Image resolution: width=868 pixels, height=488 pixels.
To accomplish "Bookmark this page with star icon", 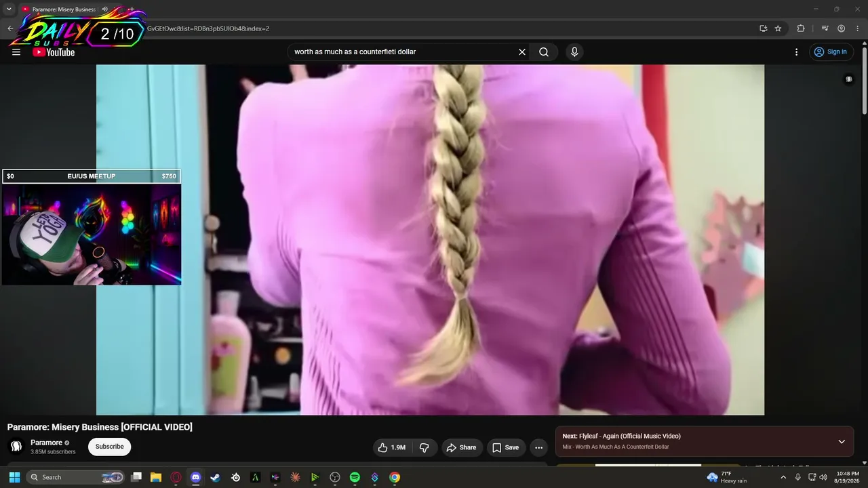I will click(x=778, y=28).
